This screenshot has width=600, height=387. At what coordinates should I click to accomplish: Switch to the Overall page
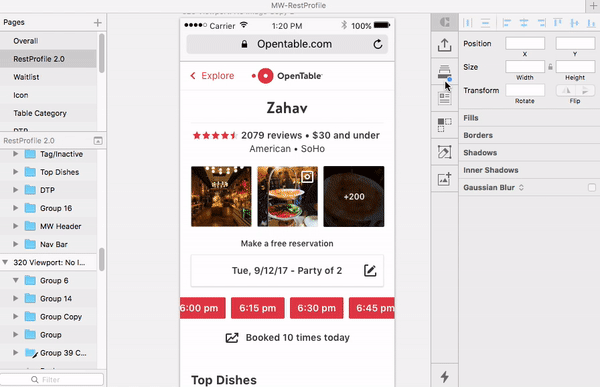[x=48, y=41]
